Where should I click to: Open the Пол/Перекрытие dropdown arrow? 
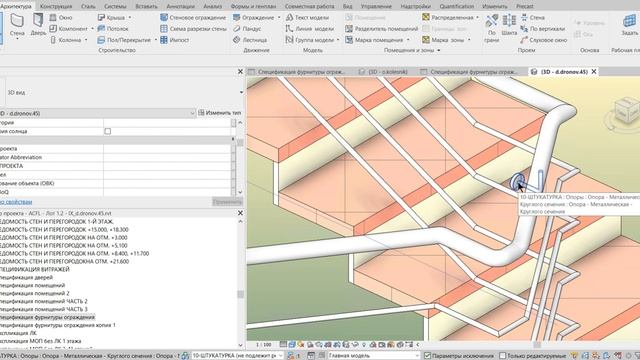pyautogui.click(x=156, y=40)
